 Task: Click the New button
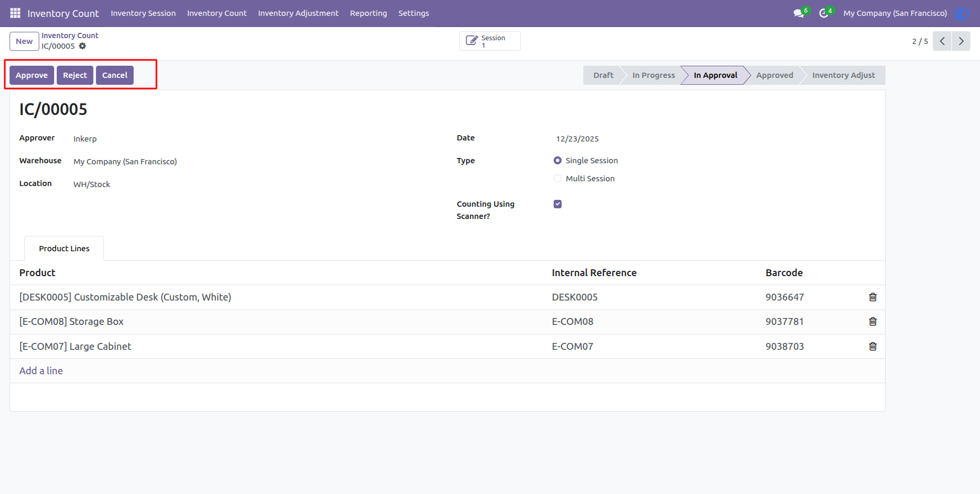tap(24, 41)
